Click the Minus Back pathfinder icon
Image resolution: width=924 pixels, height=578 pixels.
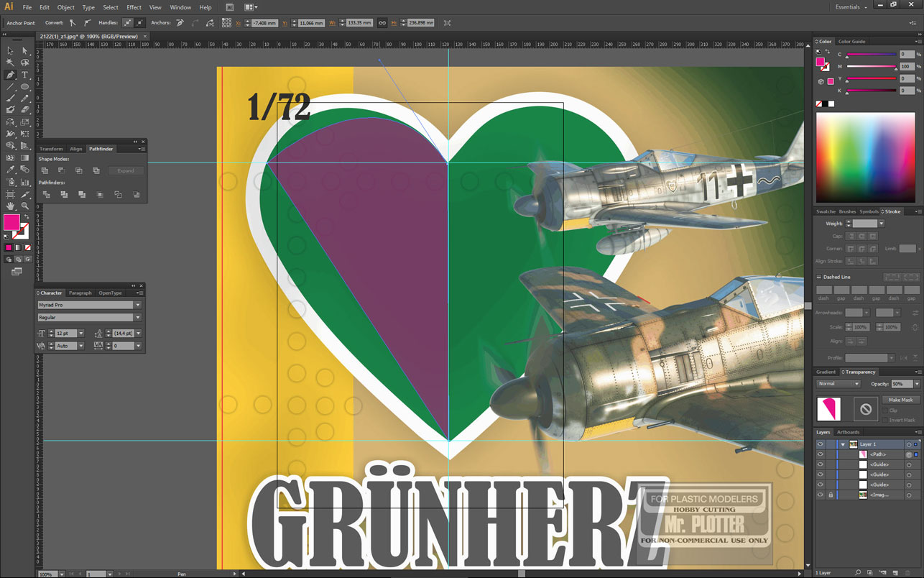[137, 195]
